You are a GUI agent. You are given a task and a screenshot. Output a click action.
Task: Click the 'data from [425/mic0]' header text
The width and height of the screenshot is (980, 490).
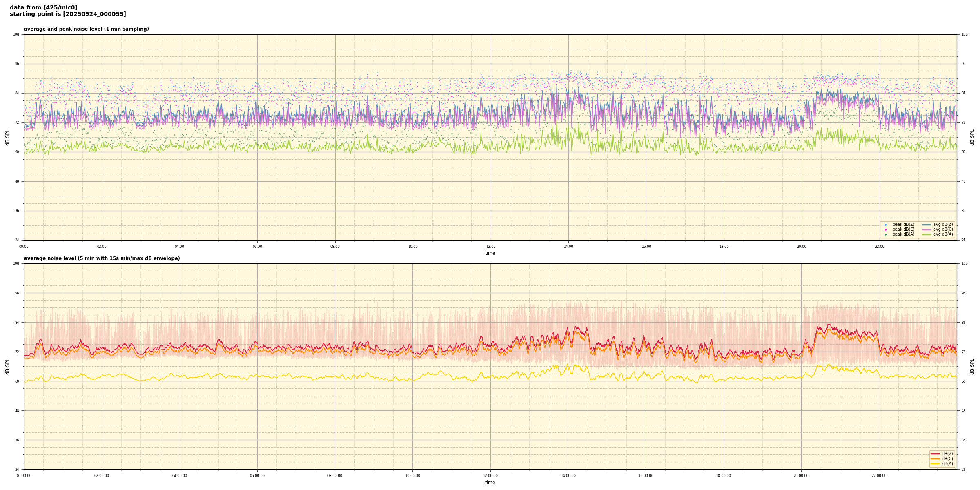(43, 7)
